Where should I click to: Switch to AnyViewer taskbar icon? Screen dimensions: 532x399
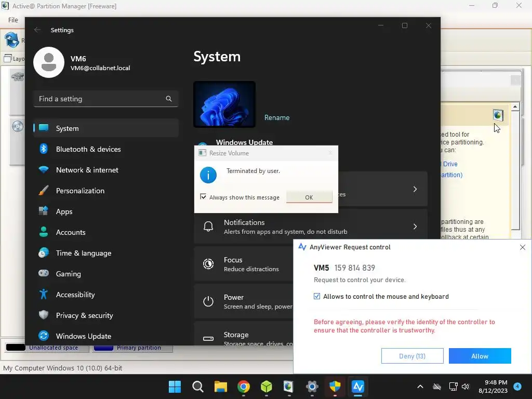[358, 387]
